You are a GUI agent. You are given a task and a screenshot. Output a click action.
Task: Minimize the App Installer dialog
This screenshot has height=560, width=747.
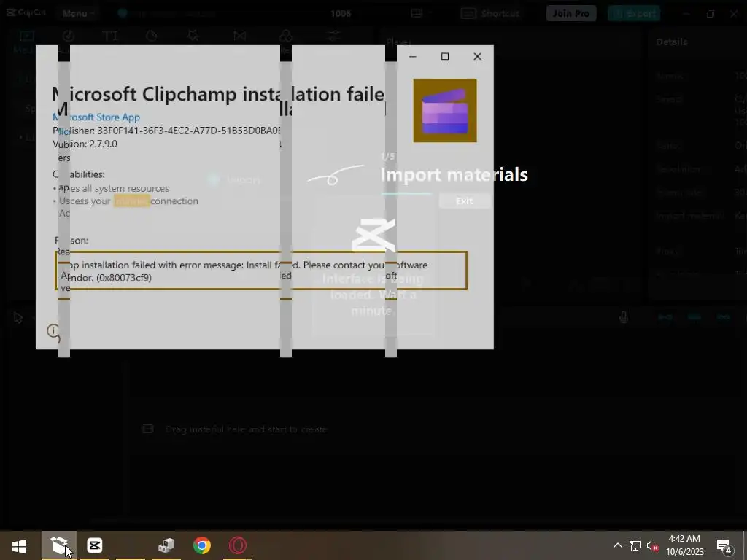(413, 57)
